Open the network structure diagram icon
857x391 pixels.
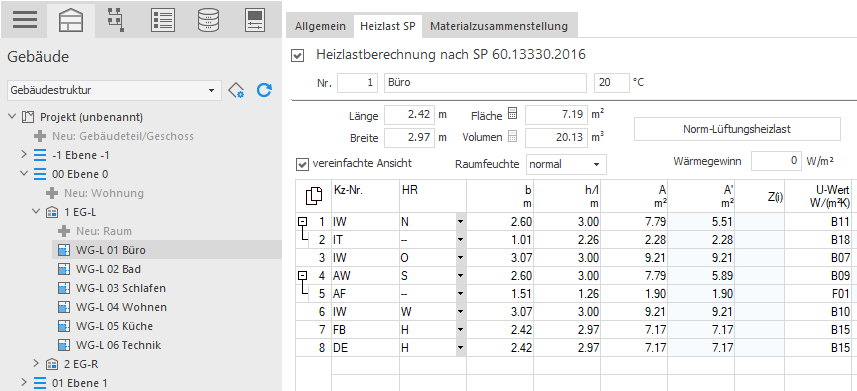[115, 19]
